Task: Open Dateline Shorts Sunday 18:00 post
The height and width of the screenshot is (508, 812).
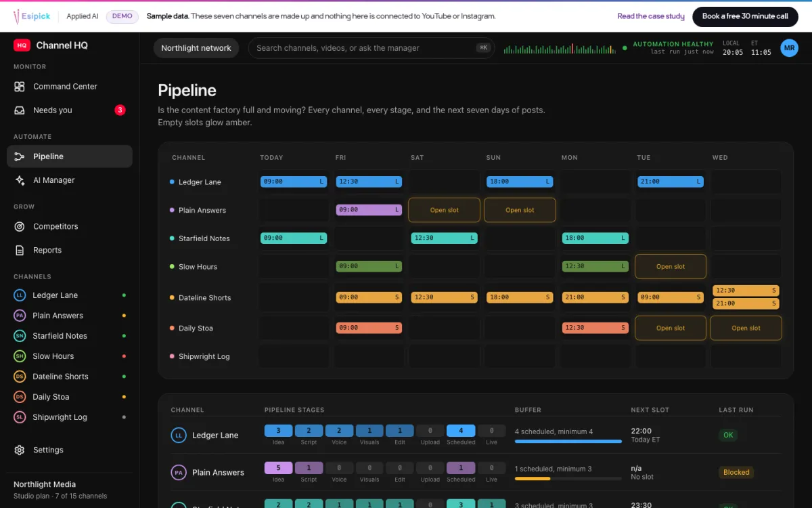Action: click(x=520, y=297)
